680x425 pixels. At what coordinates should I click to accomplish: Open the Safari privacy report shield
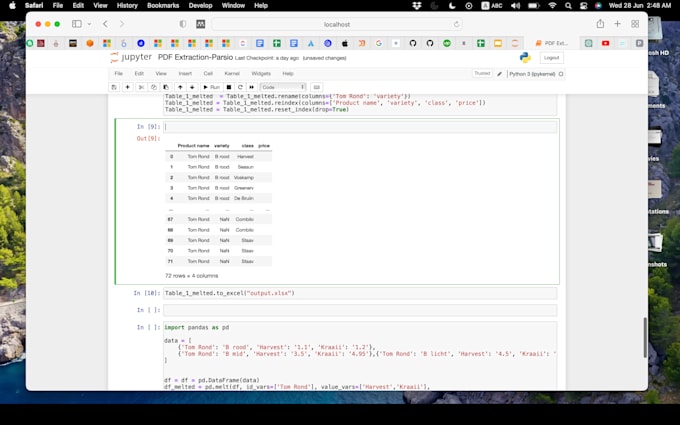pyautogui.click(x=183, y=24)
